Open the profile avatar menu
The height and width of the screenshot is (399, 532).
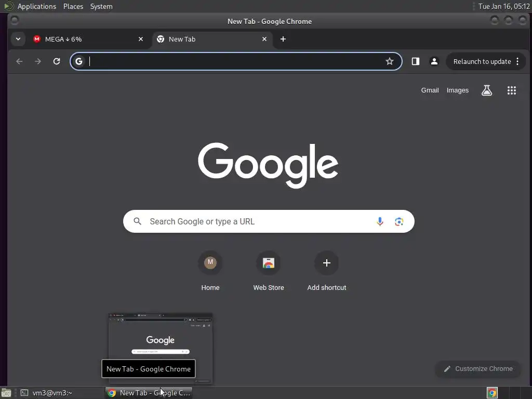coord(434,61)
